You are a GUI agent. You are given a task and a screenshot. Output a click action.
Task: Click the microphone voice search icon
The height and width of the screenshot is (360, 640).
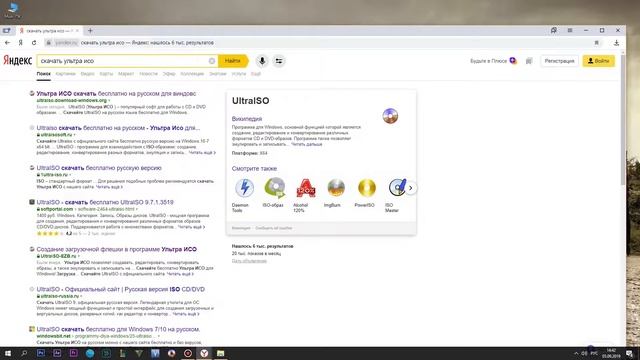[262, 61]
